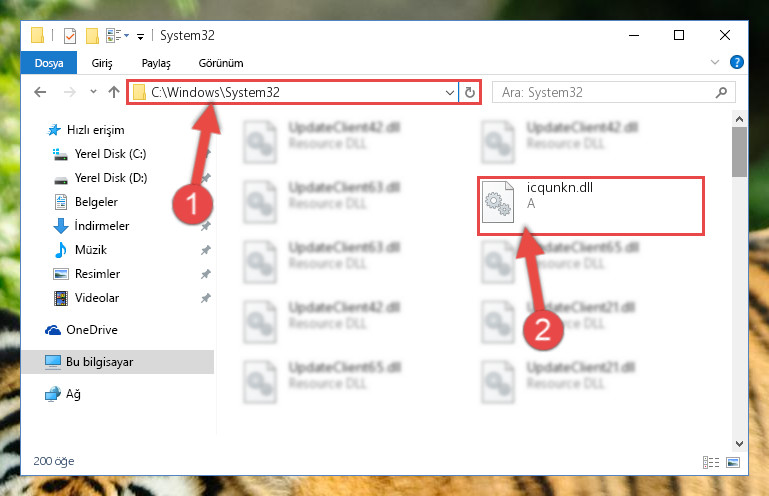Click the search magnifier icon

tap(721, 92)
